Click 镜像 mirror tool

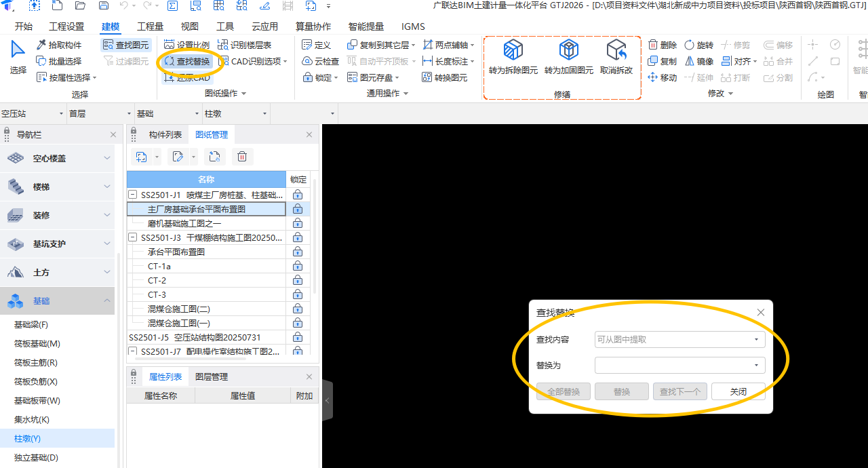(x=699, y=61)
